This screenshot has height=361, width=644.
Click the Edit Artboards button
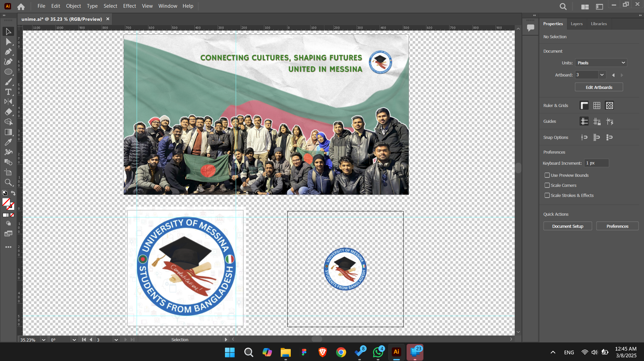[x=599, y=87]
